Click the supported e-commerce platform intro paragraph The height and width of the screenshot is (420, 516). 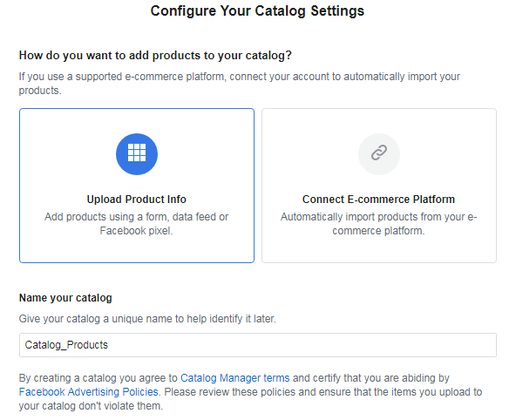239,83
